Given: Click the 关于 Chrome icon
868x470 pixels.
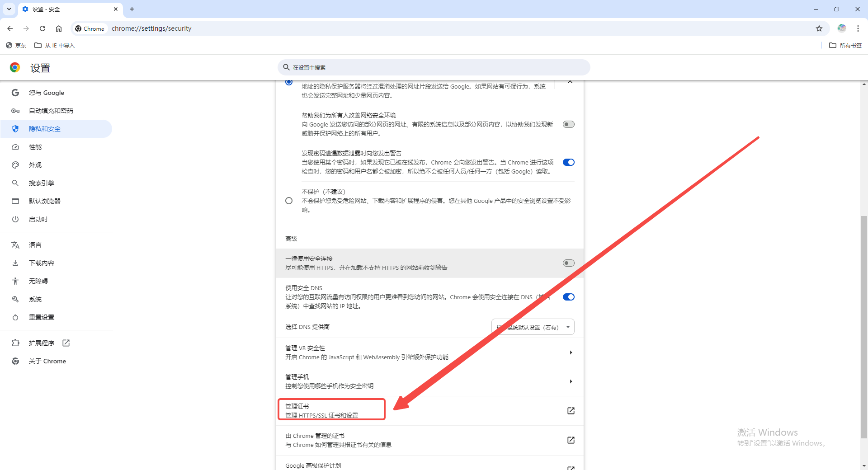Looking at the screenshot, I should click(x=15, y=361).
